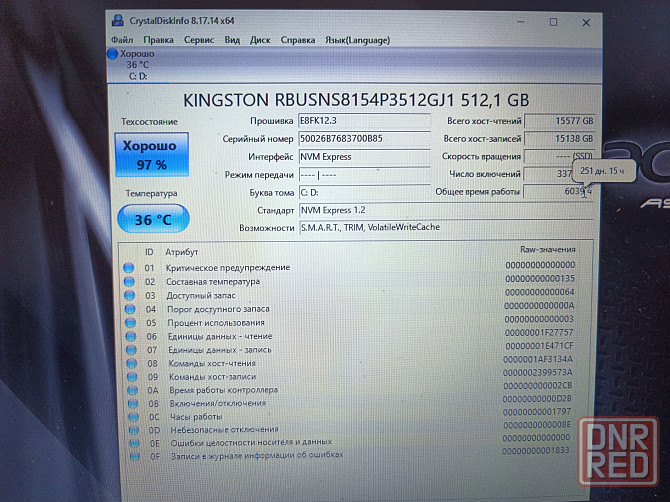Click the status icon for attribute 0D

[134, 430]
